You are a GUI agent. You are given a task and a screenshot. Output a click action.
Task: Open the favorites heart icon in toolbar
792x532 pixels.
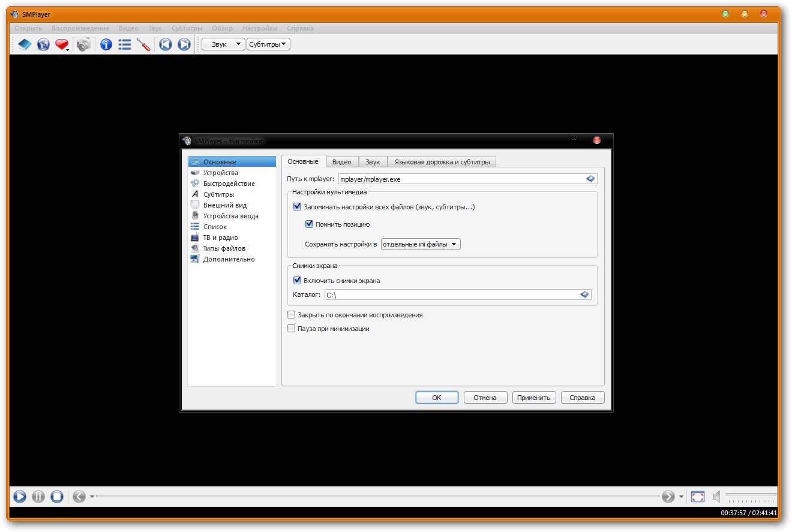tap(62, 44)
